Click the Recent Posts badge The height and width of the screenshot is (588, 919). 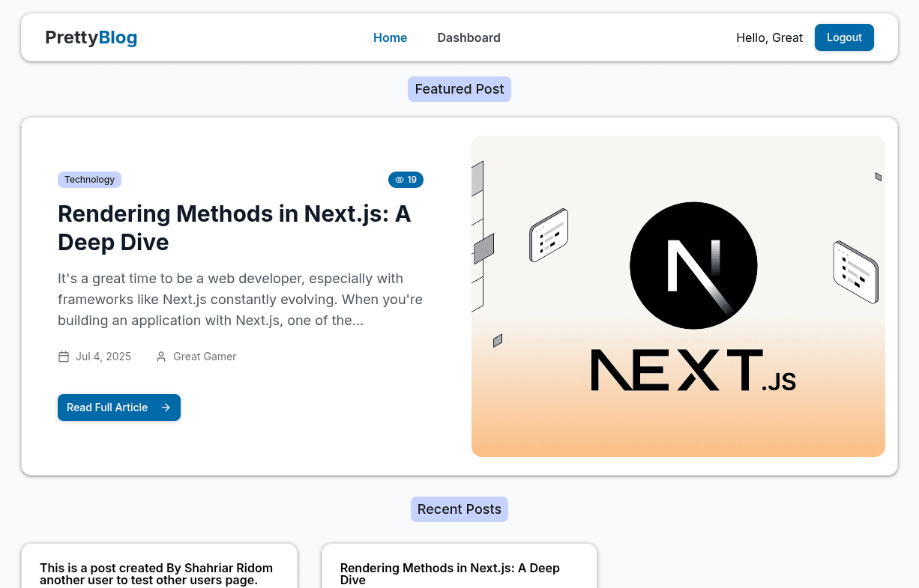(x=459, y=509)
